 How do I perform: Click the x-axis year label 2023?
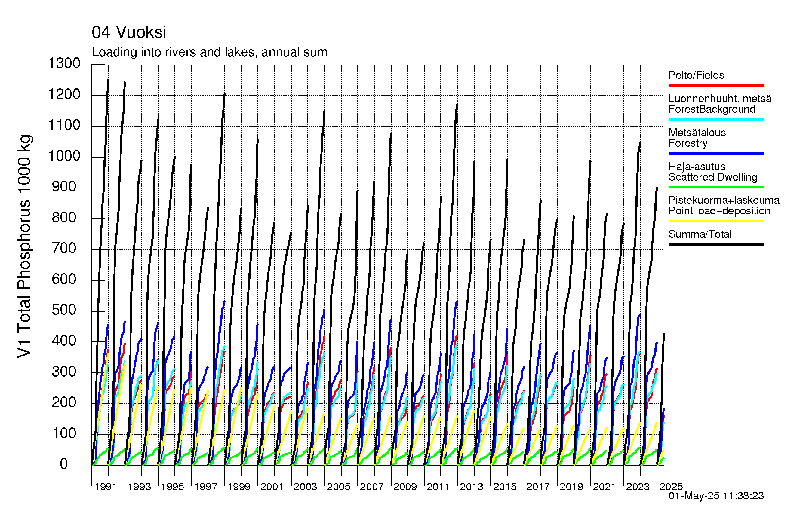pos(638,487)
